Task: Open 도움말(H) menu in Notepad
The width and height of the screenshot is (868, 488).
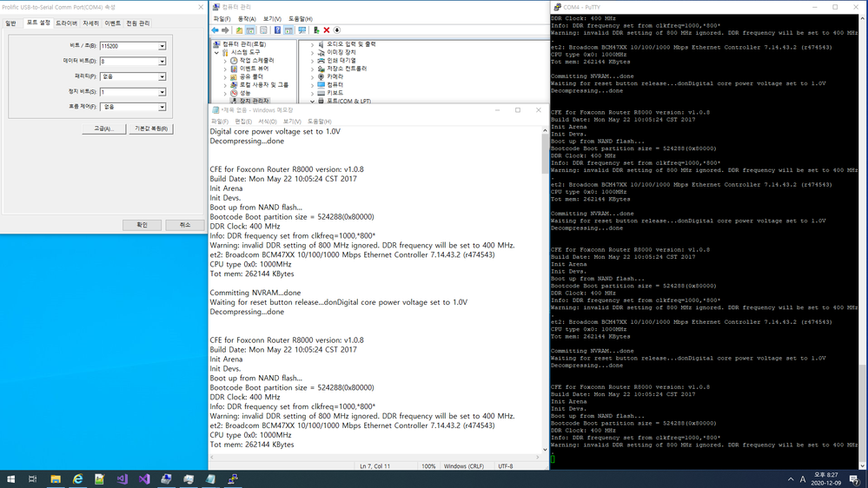Action: 320,122
